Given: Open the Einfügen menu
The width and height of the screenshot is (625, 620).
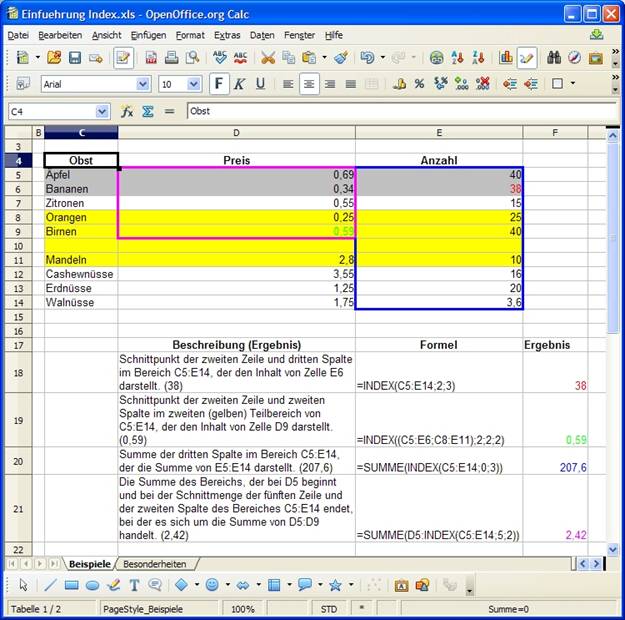Looking at the screenshot, I should click(148, 35).
